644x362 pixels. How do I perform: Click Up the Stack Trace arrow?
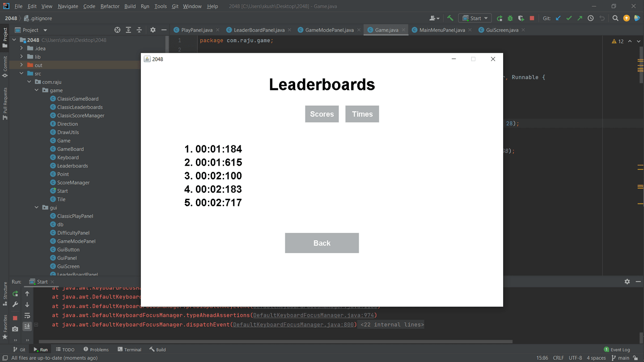click(x=27, y=294)
